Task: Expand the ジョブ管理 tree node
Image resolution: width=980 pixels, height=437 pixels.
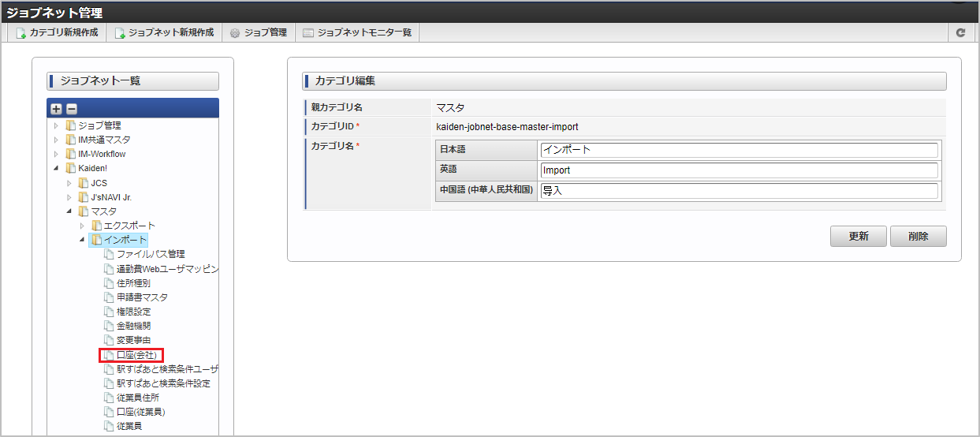Action: pos(56,125)
